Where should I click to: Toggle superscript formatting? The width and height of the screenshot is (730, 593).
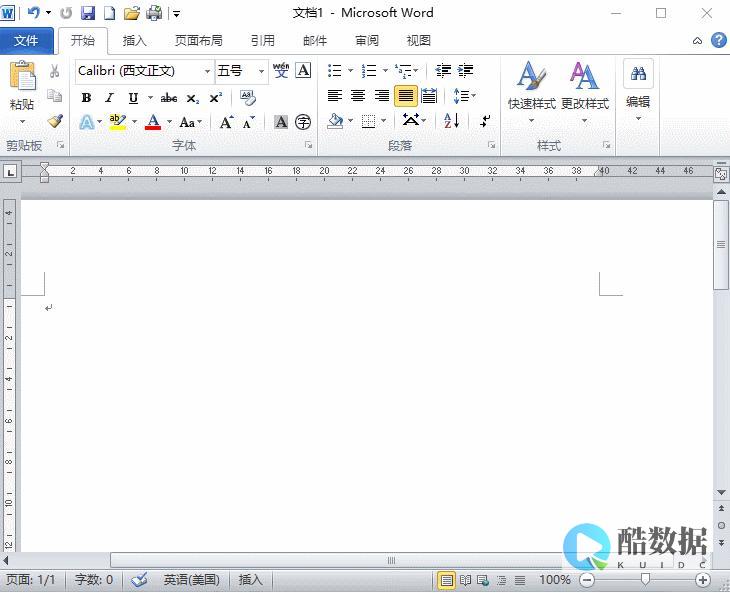(x=215, y=98)
